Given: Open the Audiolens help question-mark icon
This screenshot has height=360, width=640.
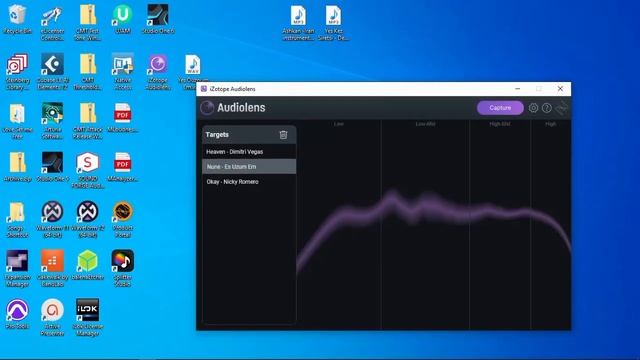Looking at the screenshot, I should tap(547, 108).
